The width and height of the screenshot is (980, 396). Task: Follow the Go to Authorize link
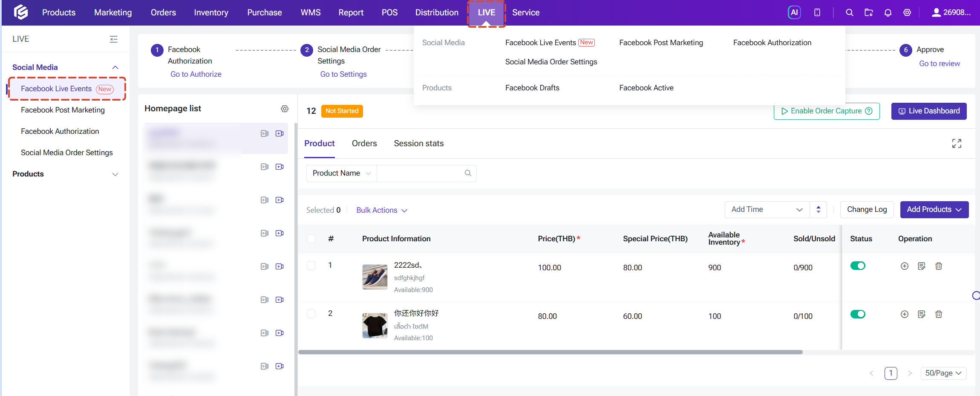point(196,74)
